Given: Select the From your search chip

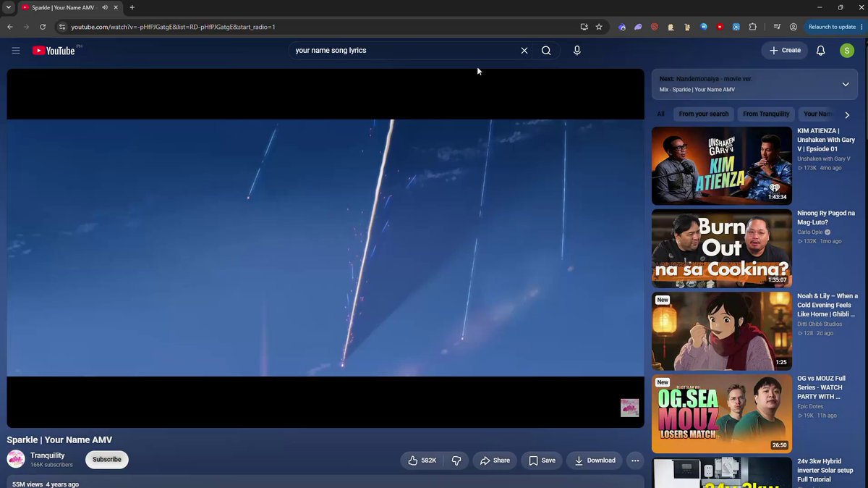Looking at the screenshot, I should (704, 114).
